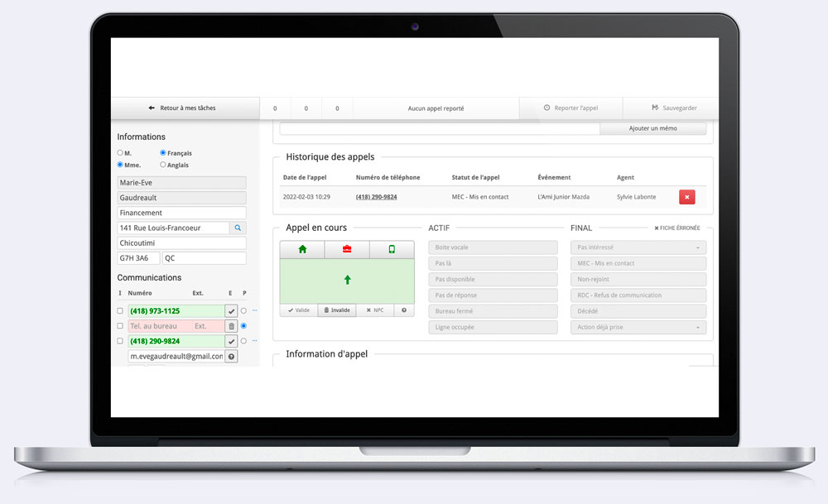
Task: Click the (418) 973-1125 phone field
Action: point(176,311)
